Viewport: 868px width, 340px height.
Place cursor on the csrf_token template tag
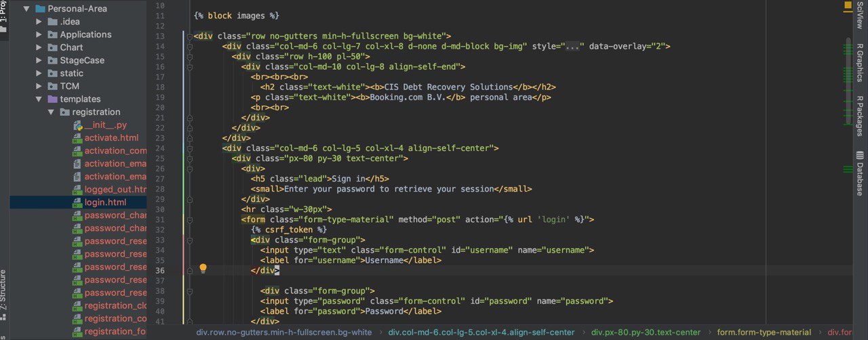[x=289, y=230]
